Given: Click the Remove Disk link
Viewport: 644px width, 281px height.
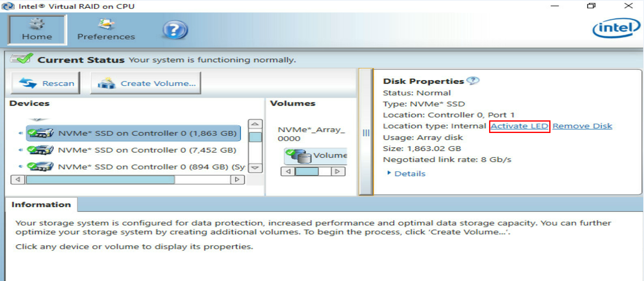Looking at the screenshot, I should point(582,126).
